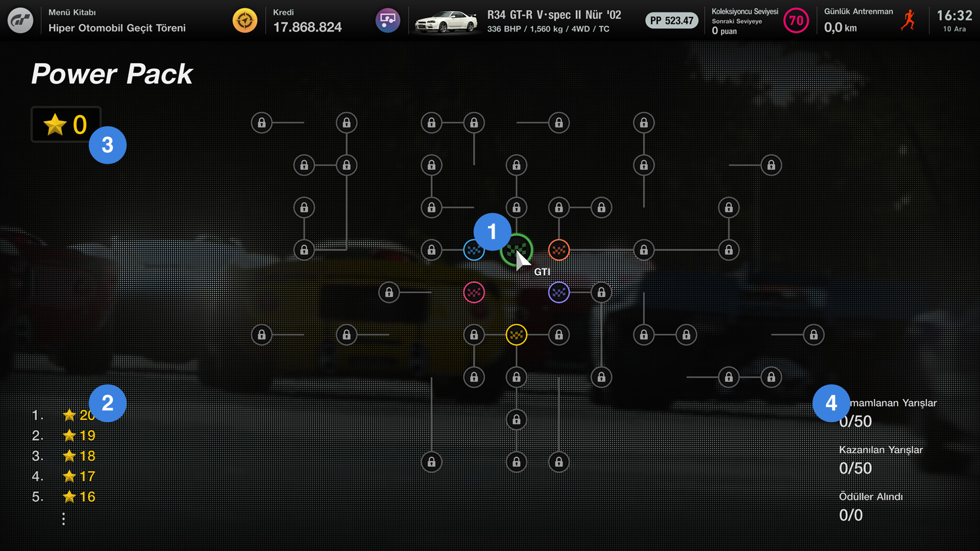Select the R34 GT-R car thumbnail
The height and width of the screenshot is (551, 980).
click(x=445, y=20)
